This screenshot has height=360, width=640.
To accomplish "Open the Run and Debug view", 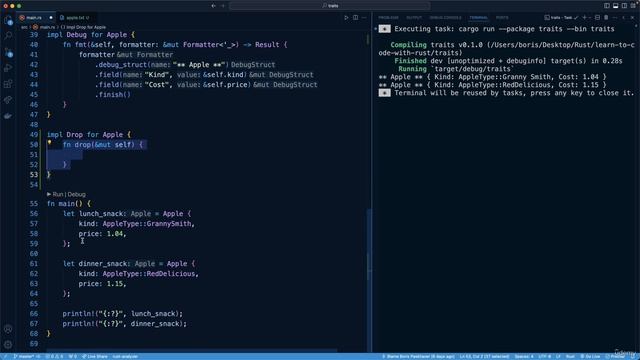I will tap(8, 68).
